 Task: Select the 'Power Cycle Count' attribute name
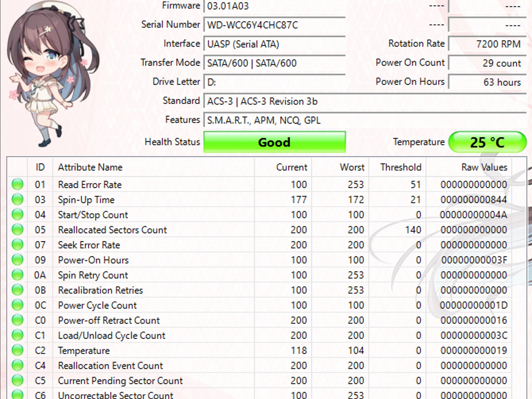coord(97,305)
